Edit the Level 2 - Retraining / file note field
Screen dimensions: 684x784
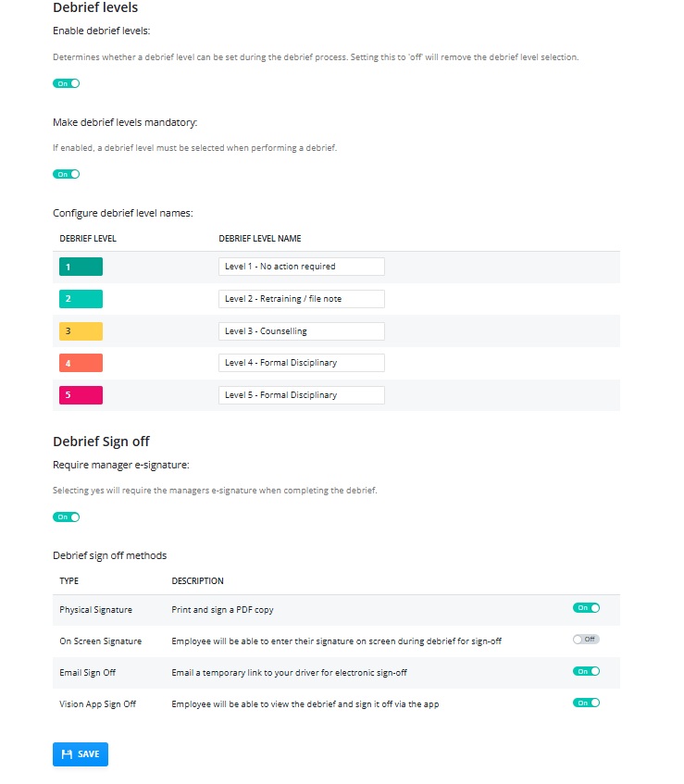[x=302, y=299]
